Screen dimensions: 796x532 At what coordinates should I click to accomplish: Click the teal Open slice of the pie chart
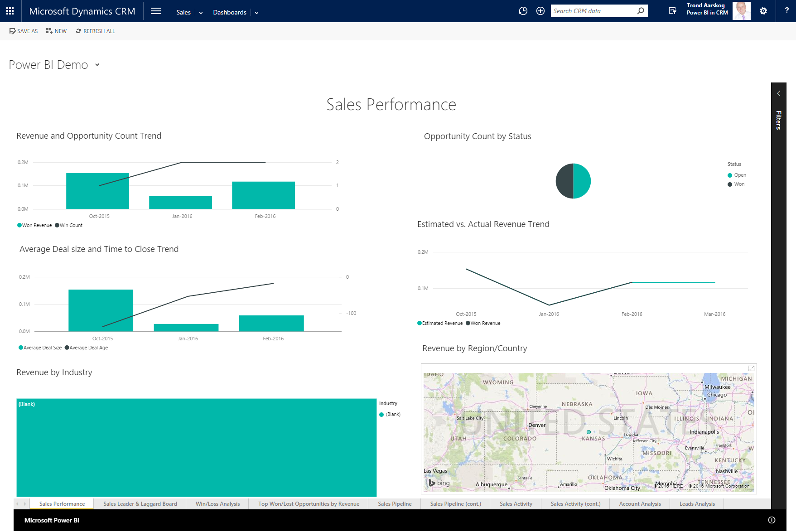[x=582, y=181]
